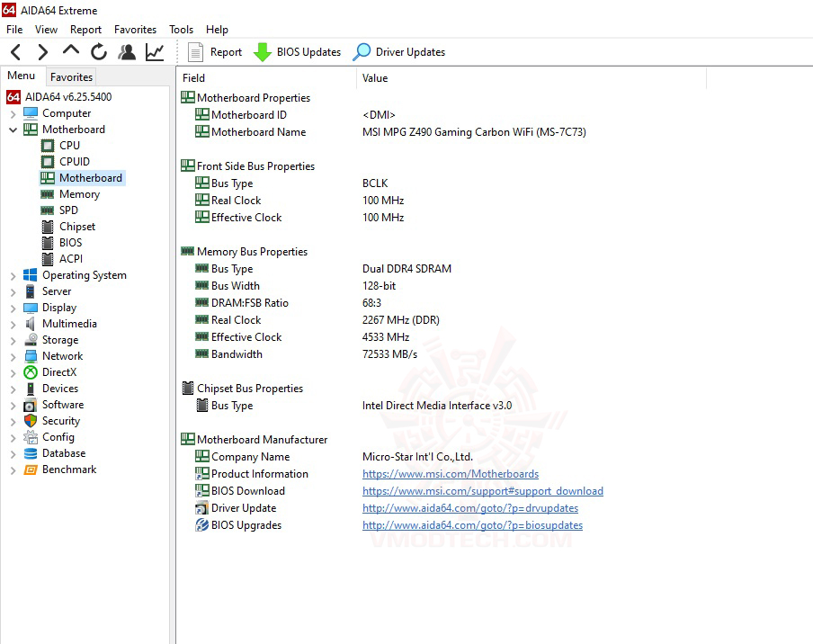Screen dimensions: 813x644
Task: Select the Motherboard Name row
Action: pos(390,132)
